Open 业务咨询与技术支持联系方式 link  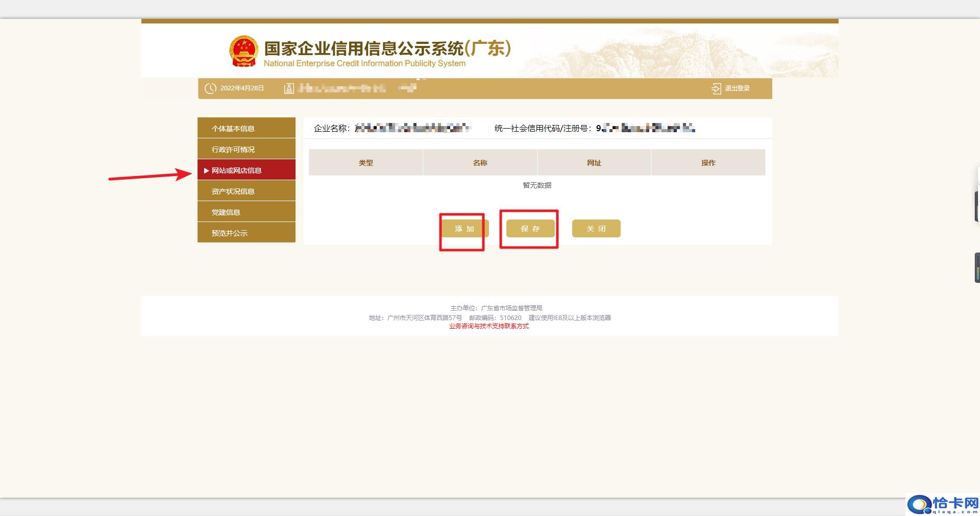click(x=489, y=326)
